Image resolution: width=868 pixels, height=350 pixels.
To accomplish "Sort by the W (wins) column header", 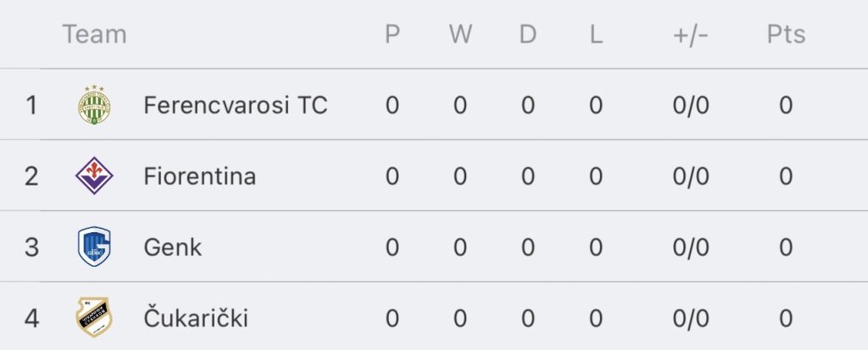I will 460,35.
